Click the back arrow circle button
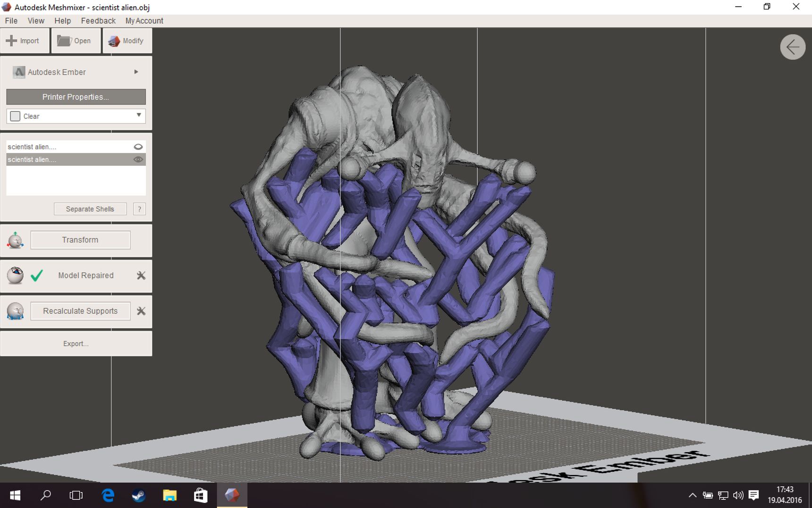812x508 pixels. tap(793, 47)
